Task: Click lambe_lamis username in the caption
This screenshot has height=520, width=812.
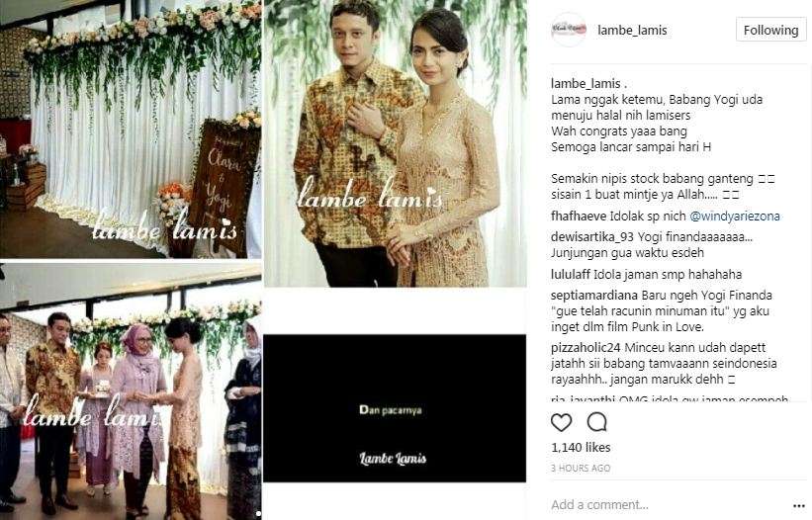Action: pyautogui.click(x=586, y=83)
